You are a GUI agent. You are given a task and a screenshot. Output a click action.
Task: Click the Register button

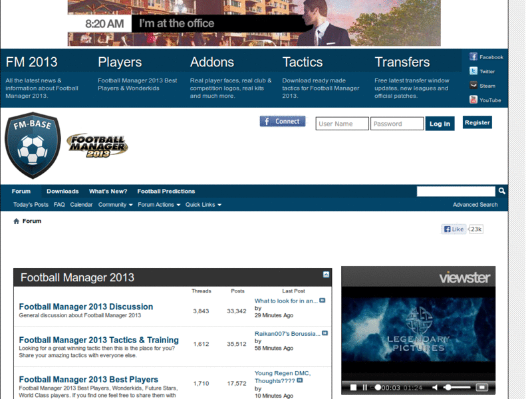point(477,122)
